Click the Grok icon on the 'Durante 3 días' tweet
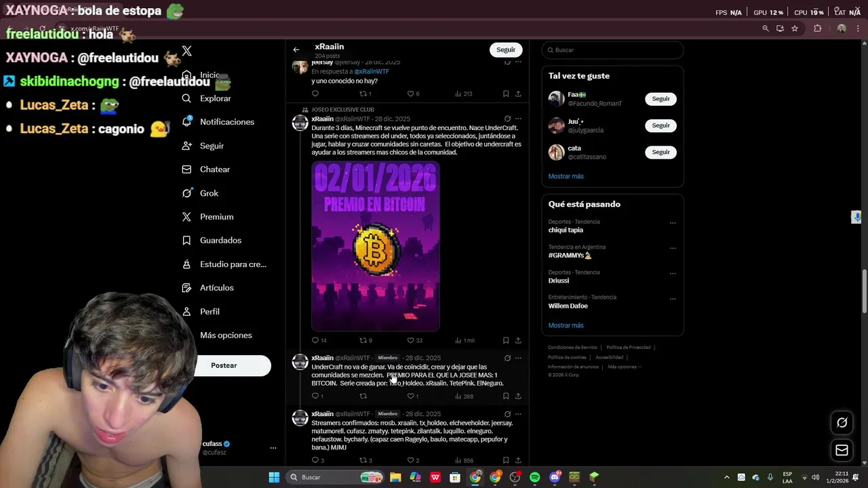Viewport: 868px width, 488px height. tap(507, 119)
